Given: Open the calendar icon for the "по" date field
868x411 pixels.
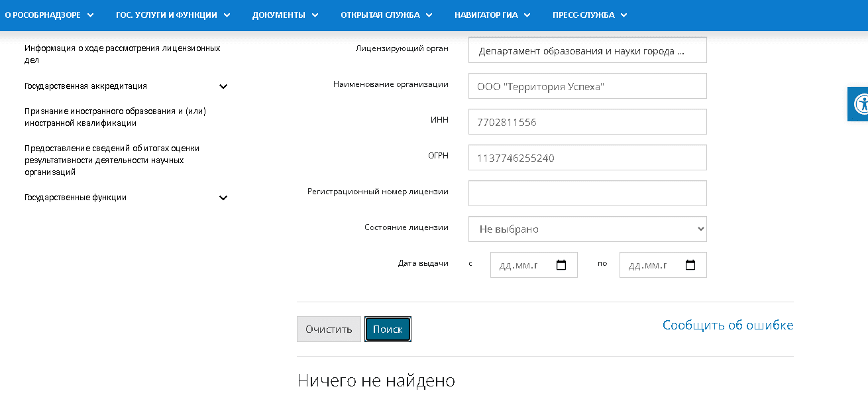Looking at the screenshot, I should (690, 264).
